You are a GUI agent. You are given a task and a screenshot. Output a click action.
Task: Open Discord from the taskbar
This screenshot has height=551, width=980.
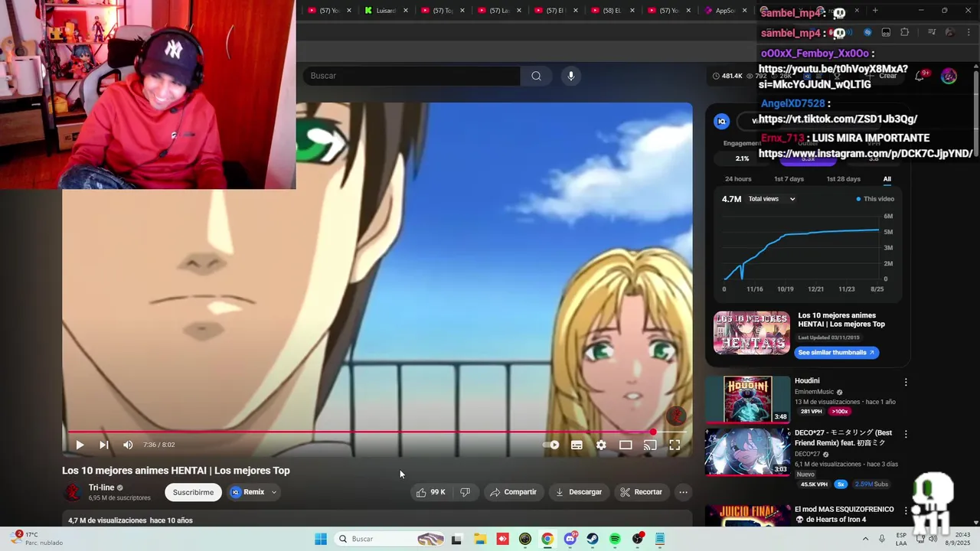570,539
